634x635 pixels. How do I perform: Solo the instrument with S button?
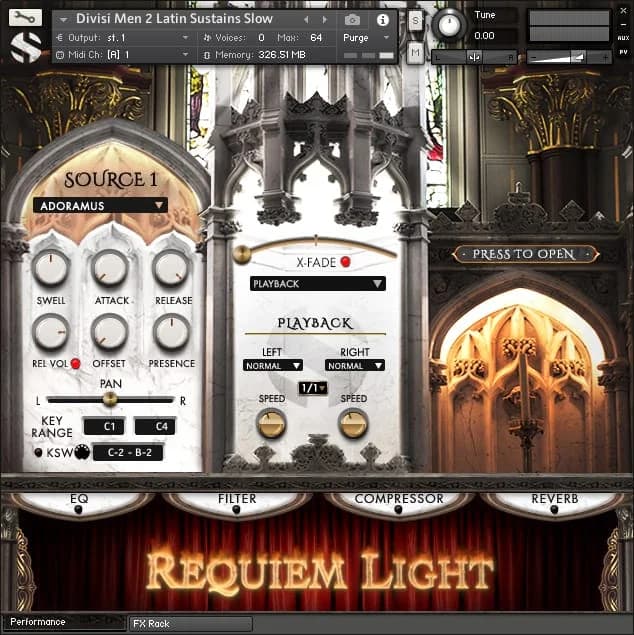[415, 20]
